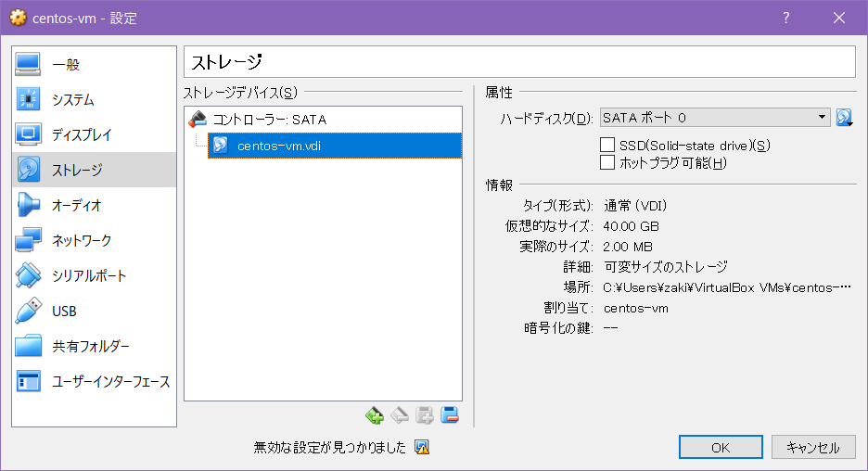This screenshot has height=471, width=868.
Task: Open the 共有フォルダー settings category
Action: [x=94, y=347]
